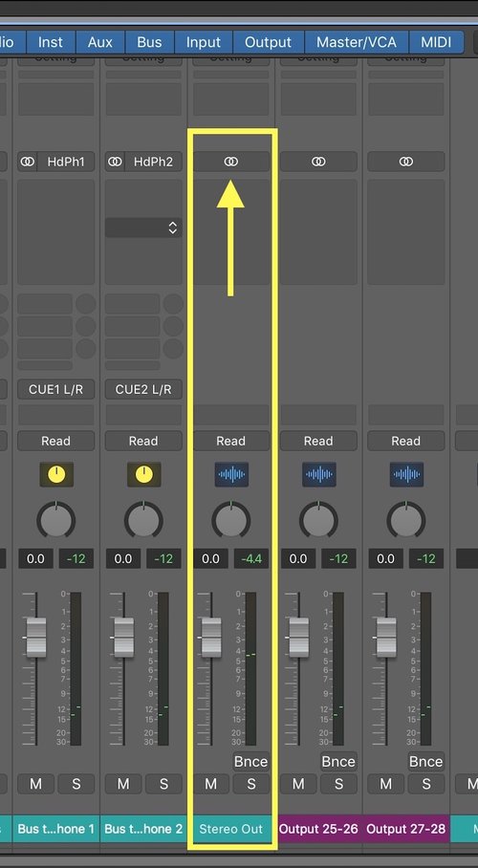The image size is (478, 868).
Task: Click the Bnce button on Output 27-28
Action: 426,762
